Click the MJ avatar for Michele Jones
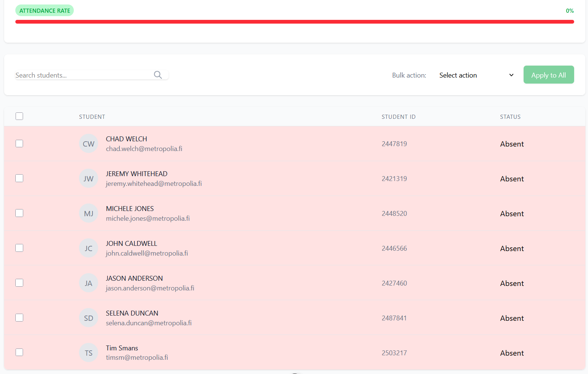Viewport: 588px width, 374px height. (89, 214)
